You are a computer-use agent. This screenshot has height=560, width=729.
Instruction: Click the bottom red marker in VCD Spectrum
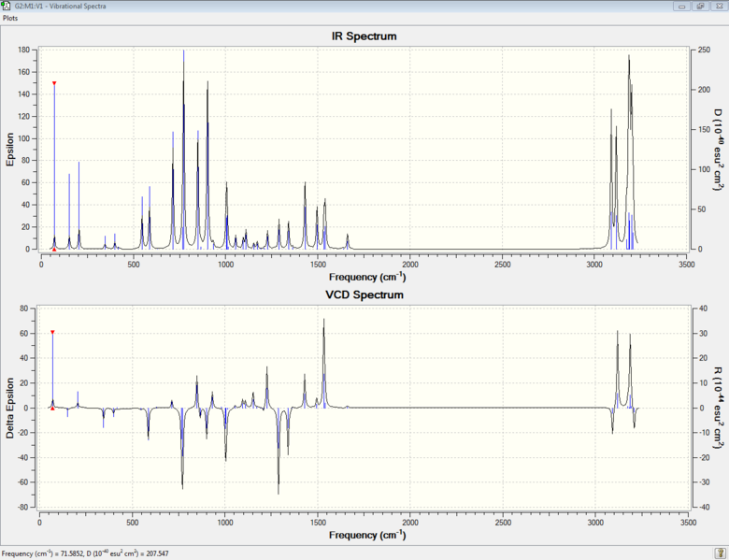click(52, 409)
